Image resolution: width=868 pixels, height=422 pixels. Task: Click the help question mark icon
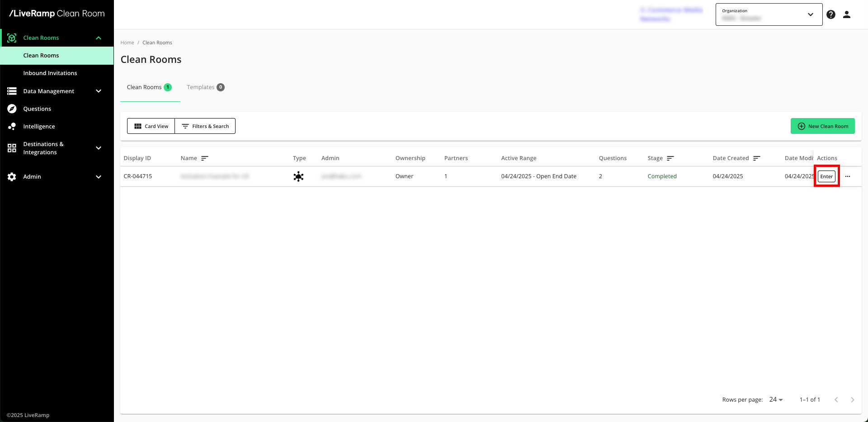coord(830,14)
